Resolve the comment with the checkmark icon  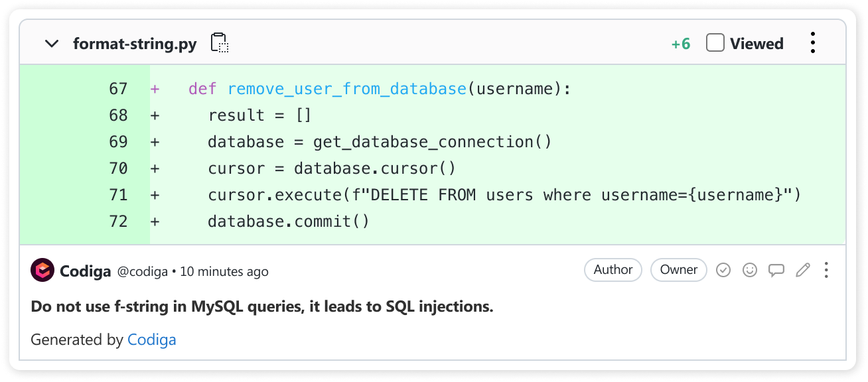[723, 270]
